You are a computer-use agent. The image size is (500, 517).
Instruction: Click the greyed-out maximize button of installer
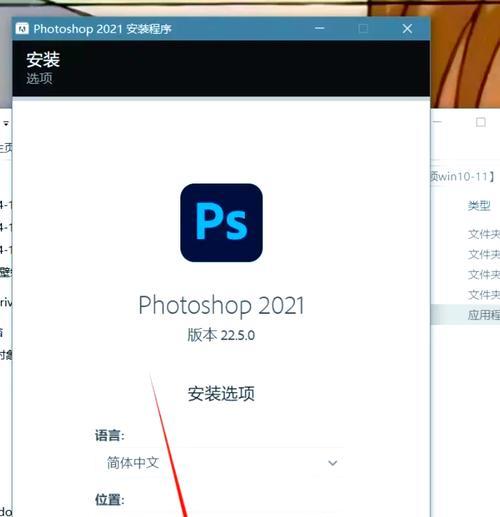click(x=363, y=29)
